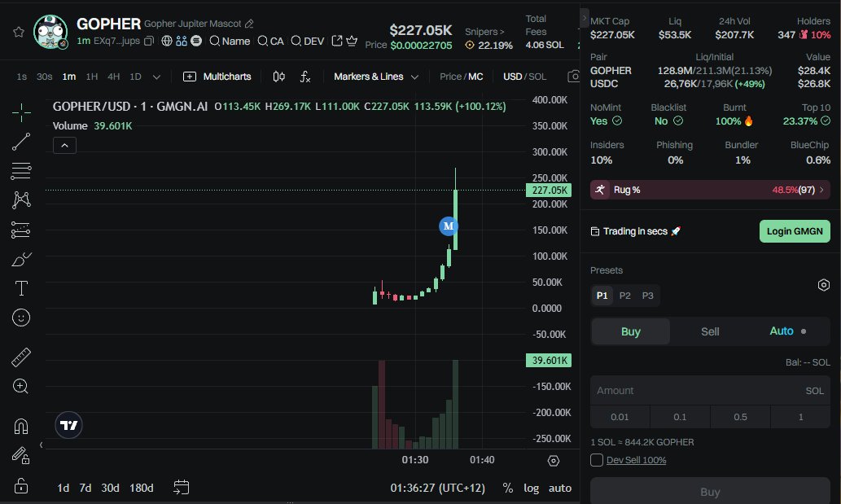Set chart range to 7d
The height and width of the screenshot is (504, 841).
pos(85,488)
